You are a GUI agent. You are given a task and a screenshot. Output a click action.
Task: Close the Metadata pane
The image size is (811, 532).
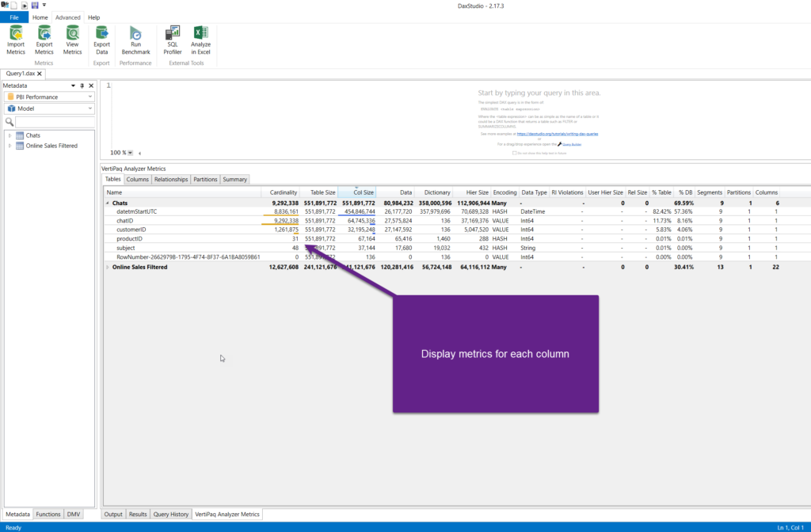[91, 85]
